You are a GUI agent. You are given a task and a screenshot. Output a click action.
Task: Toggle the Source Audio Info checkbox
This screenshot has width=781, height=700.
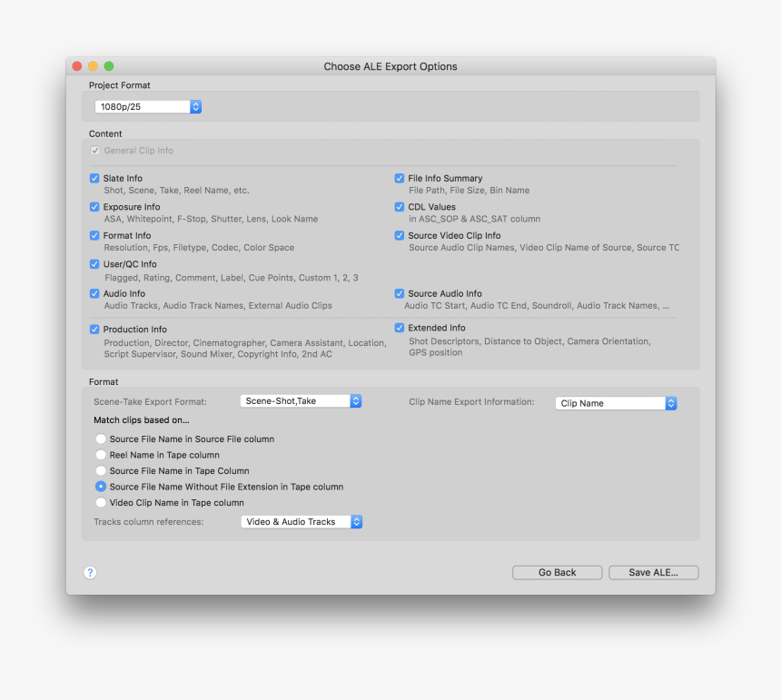(x=399, y=293)
